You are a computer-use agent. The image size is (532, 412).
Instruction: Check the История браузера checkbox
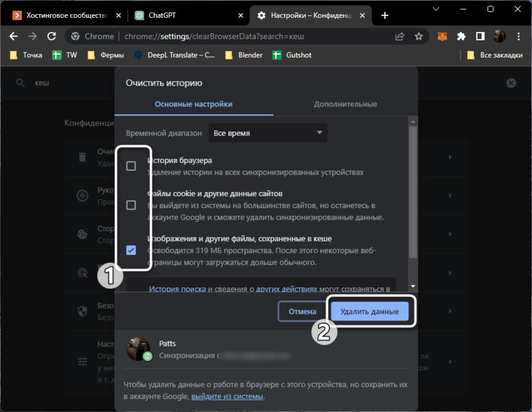point(131,166)
